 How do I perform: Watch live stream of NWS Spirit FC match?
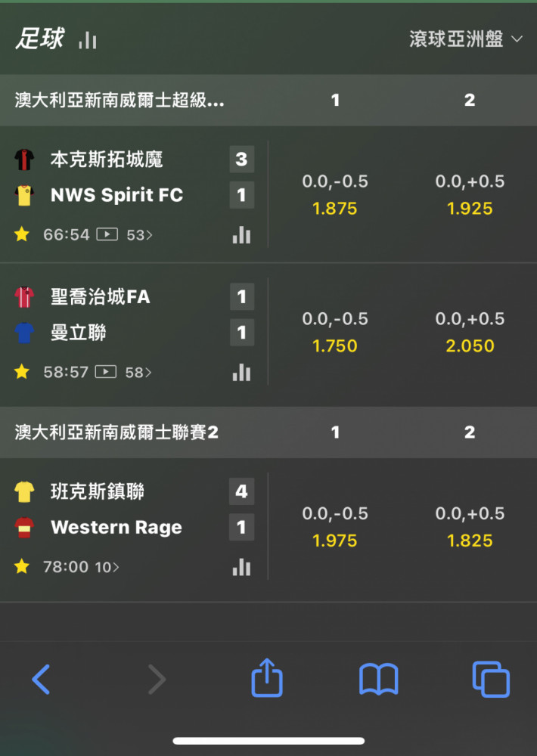pyautogui.click(x=107, y=235)
